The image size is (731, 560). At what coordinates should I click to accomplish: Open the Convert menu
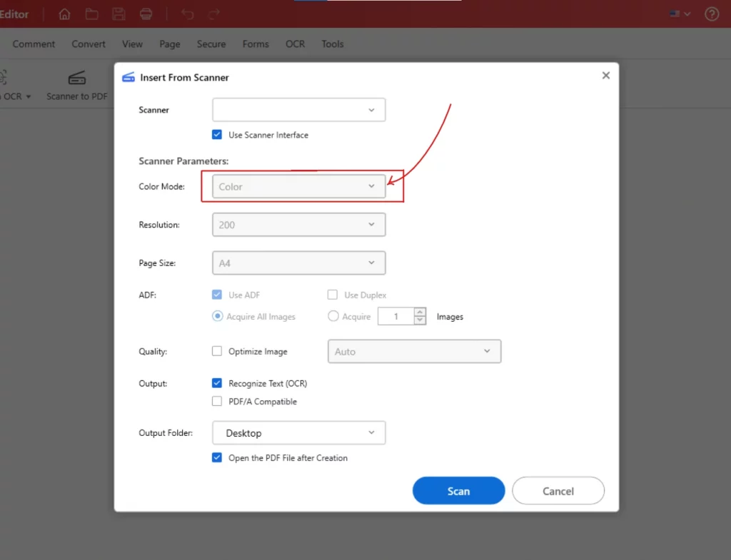[x=88, y=44]
